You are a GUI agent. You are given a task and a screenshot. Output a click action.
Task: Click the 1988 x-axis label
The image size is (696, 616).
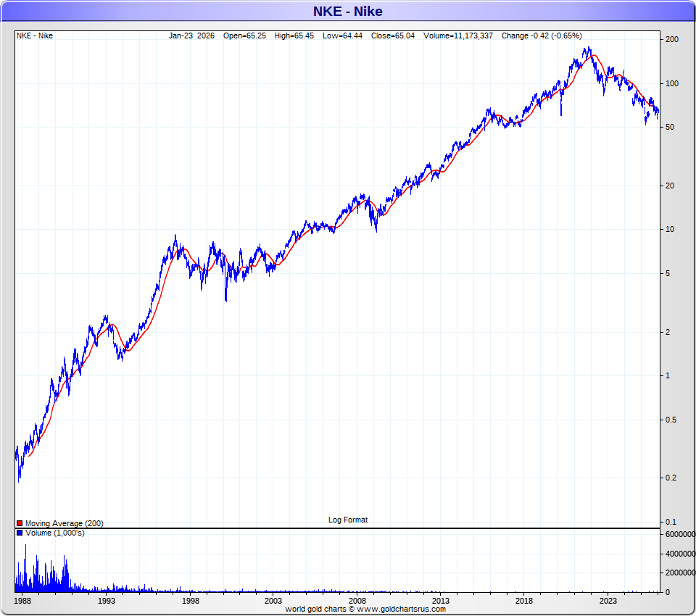tap(22, 601)
